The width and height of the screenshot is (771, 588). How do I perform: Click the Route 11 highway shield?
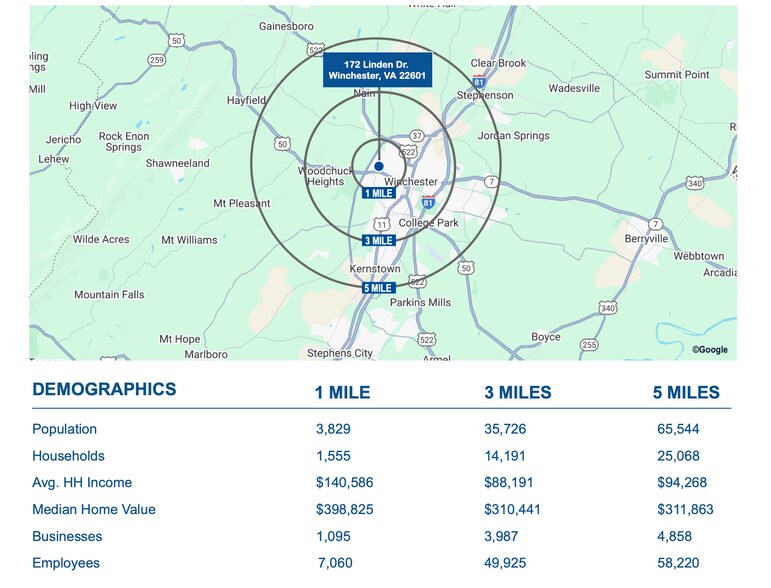380,226
